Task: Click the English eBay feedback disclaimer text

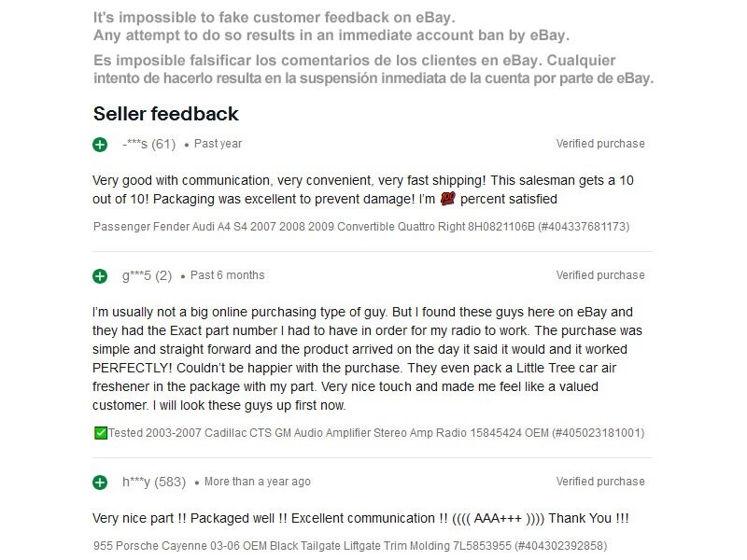Action: (331, 27)
